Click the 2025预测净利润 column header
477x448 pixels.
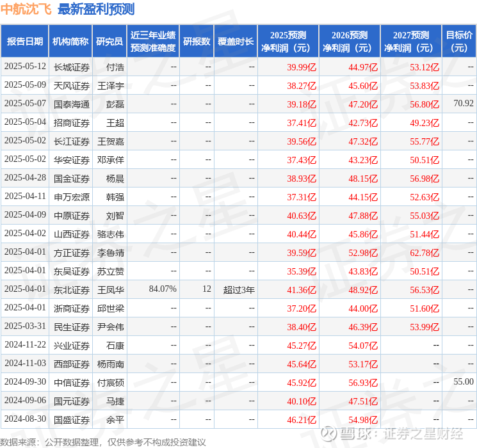[x=287, y=42]
